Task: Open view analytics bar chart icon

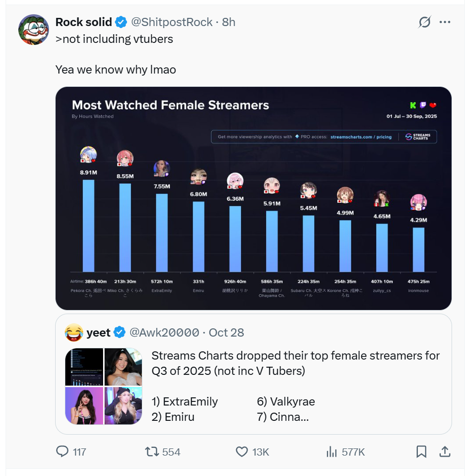Action: pos(332,451)
